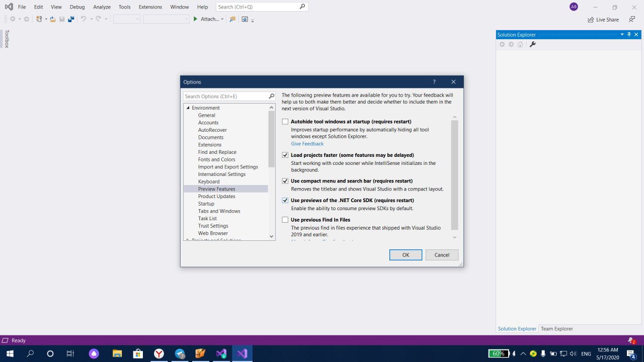
Task: Click the main Search (Ctrl+Q) box
Action: [x=262, y=7]
